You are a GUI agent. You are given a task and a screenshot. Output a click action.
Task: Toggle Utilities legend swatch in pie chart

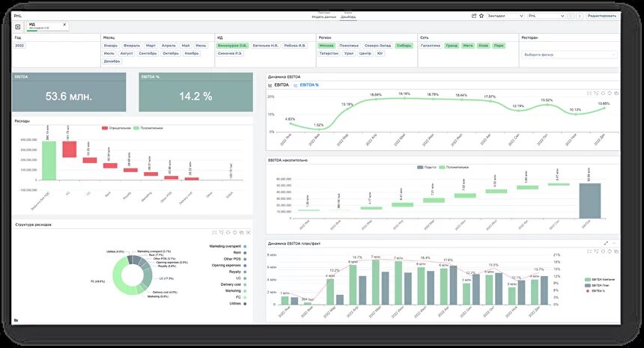(245, 304)
